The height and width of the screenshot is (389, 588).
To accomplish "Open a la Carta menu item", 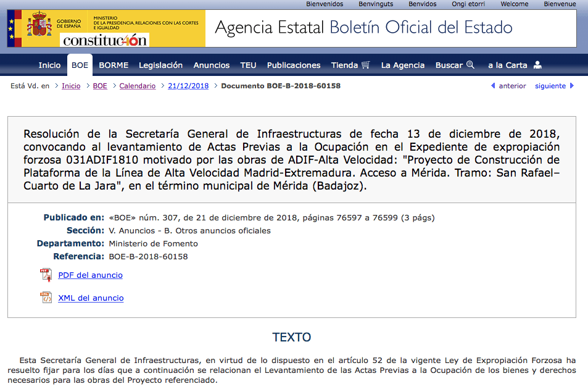I will pyautogui.click(x=507, y=65).
